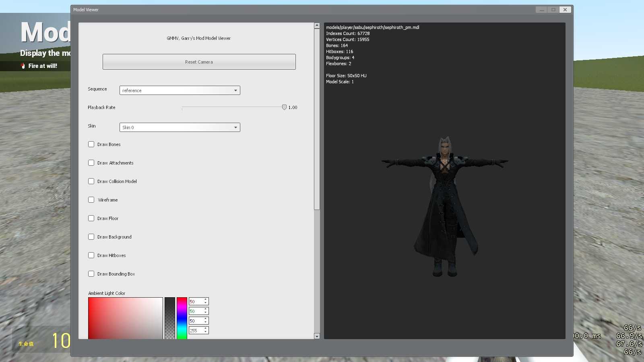The width and height of the screenshot is (644, 362).
Task: Click the model path sephiroth_pm.mdl text
Action: click(x=373, y=27)
